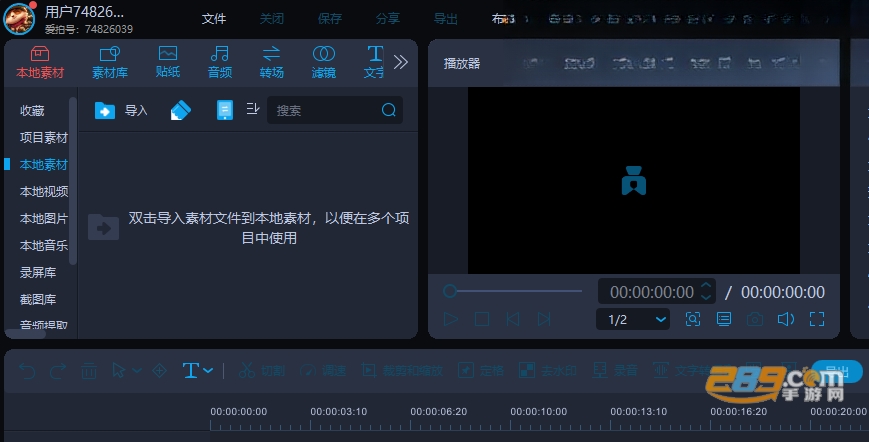Viewport: 869px width, 442px height.
Task: Click the 去水印 watermark removal tool
Action: point(548,371)
